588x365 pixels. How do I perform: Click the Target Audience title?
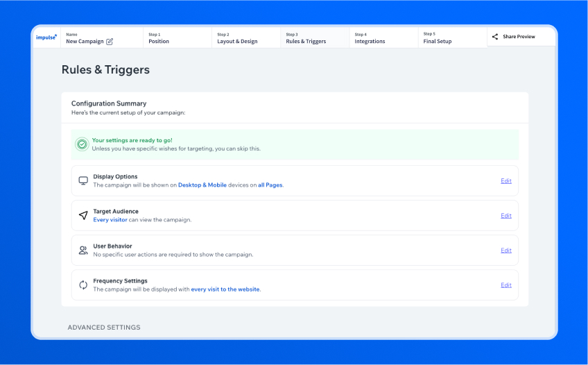coord(116,212)
